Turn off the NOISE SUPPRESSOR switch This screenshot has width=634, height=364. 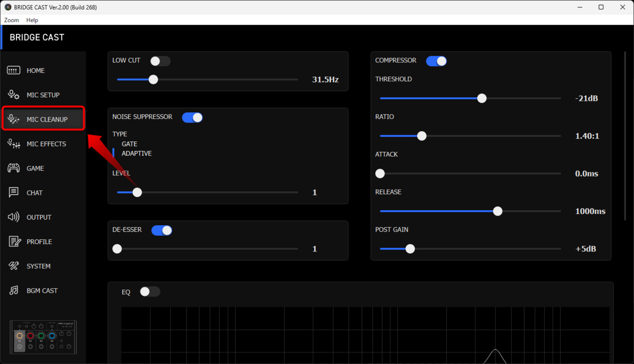pyautogui.click(x=192, y=117)
